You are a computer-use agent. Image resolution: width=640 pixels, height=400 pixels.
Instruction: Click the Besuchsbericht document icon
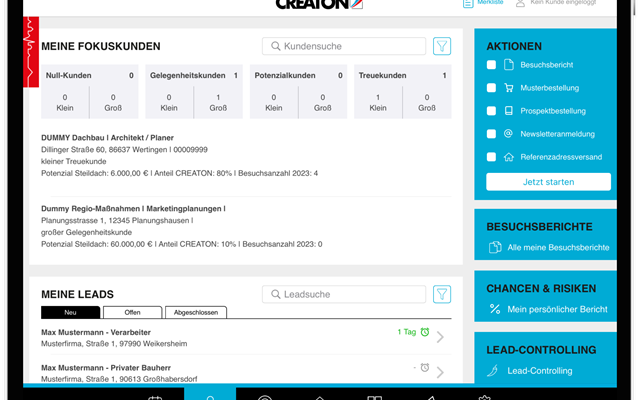click(509, 64)
